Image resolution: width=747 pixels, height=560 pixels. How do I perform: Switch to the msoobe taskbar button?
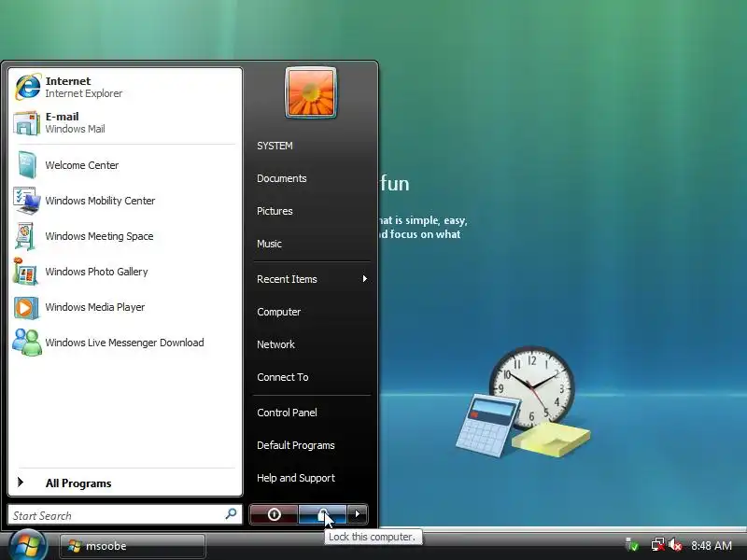[x=133, y=546]
